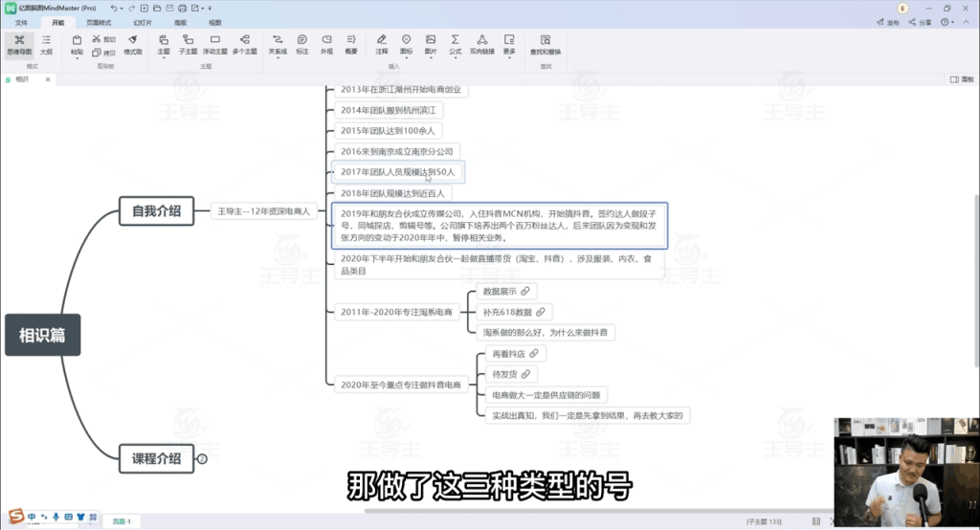Screen dimensions: 980x530
Task: Insert a Subtopic (子主题)
Action: tap(189, 45)
